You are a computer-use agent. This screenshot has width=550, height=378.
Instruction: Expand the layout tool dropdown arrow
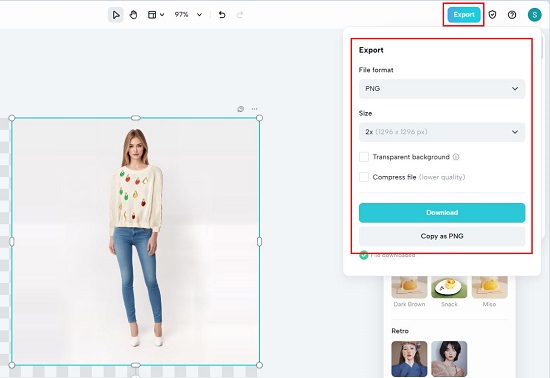(162, 15)
